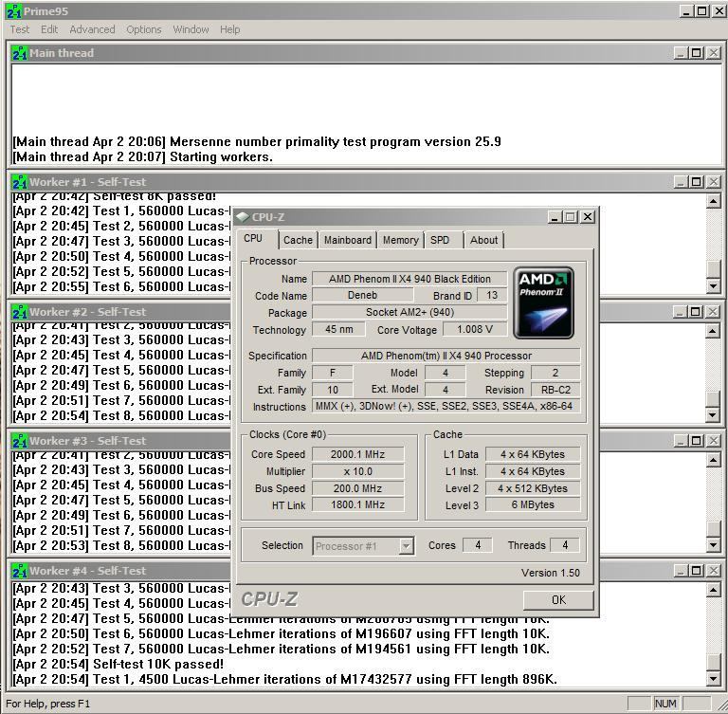Screen dimensions: 728x714
Task: Click the Worker #4 window icon
Action: click(x=20, y=571)
